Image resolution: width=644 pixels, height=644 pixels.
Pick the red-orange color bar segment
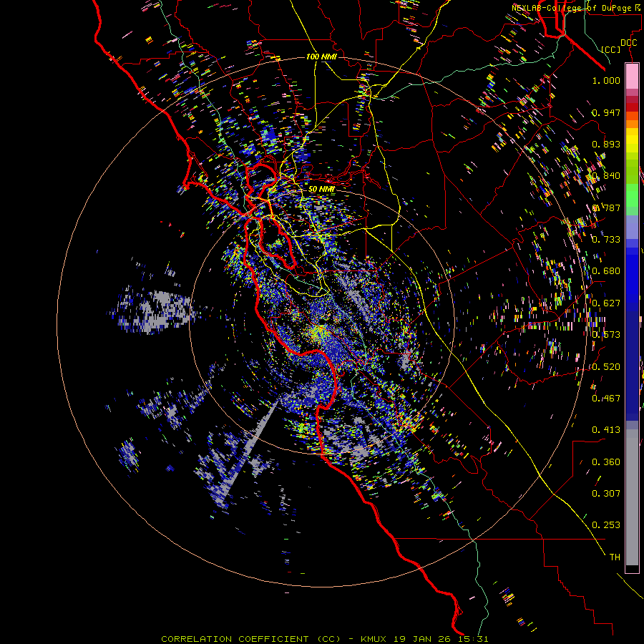(x=632, y=116)
